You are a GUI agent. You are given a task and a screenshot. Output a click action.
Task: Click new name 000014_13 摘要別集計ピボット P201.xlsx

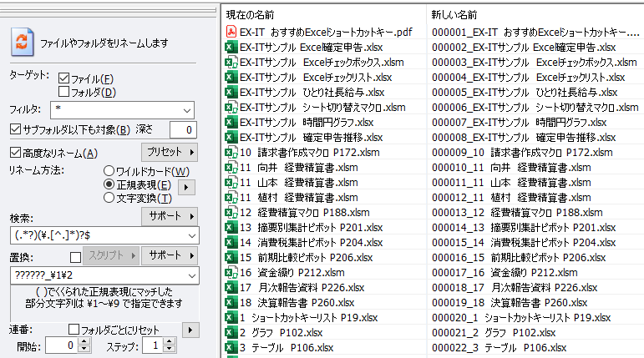pos(524,228)
